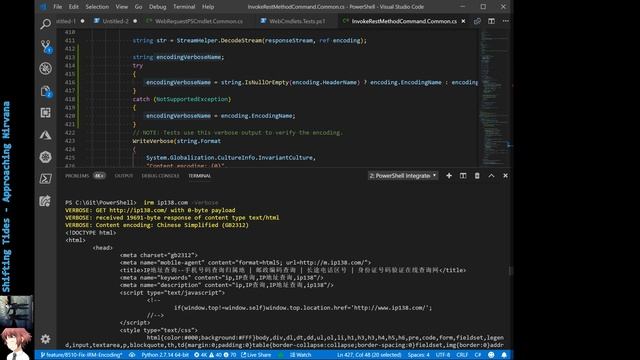This screenshot has height=360, width=640.
Task: Click the minimap code overview
Action: click(x=494, y=98)
